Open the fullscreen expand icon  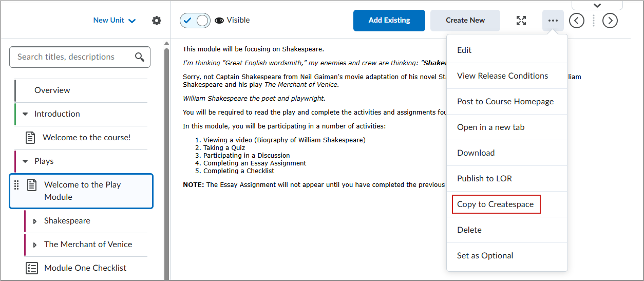point(521,21)
